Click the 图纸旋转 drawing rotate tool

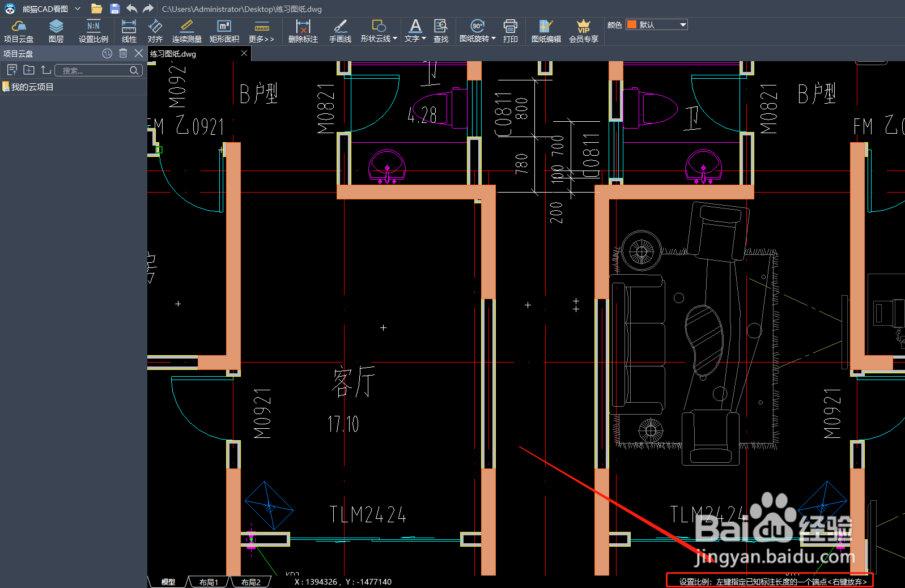[474, 31]
